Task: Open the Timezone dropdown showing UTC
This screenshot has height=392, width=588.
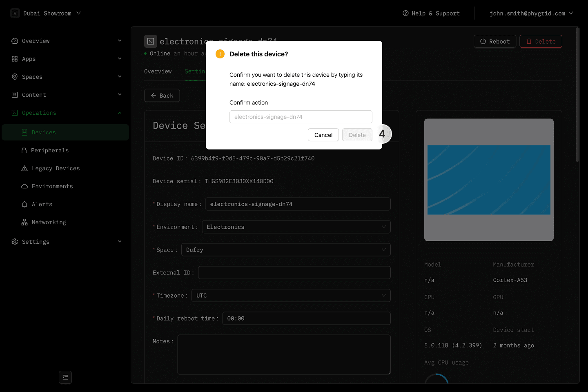Action: [x=291, y=296]
